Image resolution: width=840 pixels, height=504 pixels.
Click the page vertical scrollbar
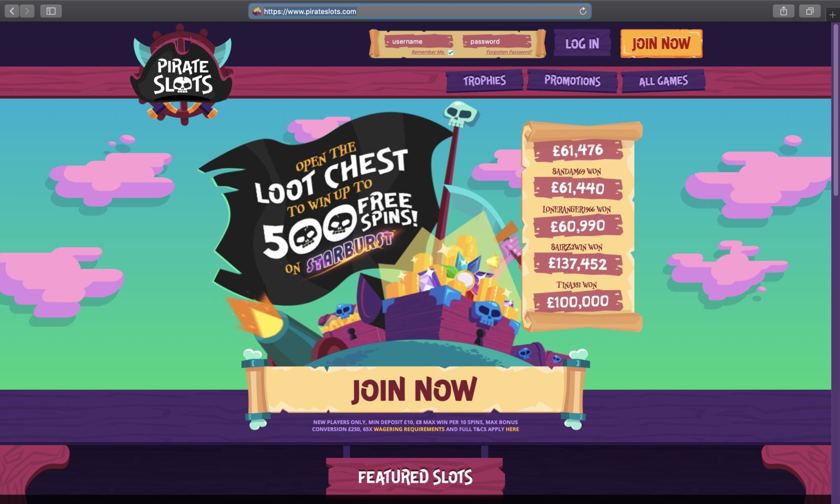[835, 110]
